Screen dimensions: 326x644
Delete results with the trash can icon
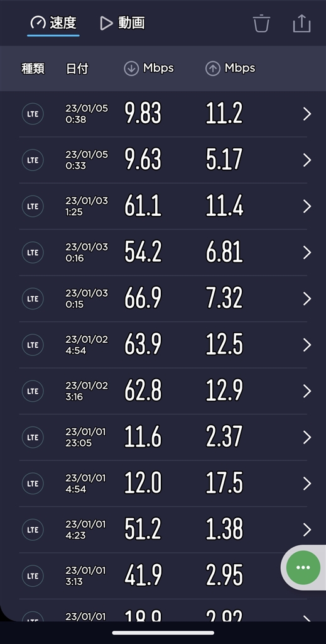point(261,23)
